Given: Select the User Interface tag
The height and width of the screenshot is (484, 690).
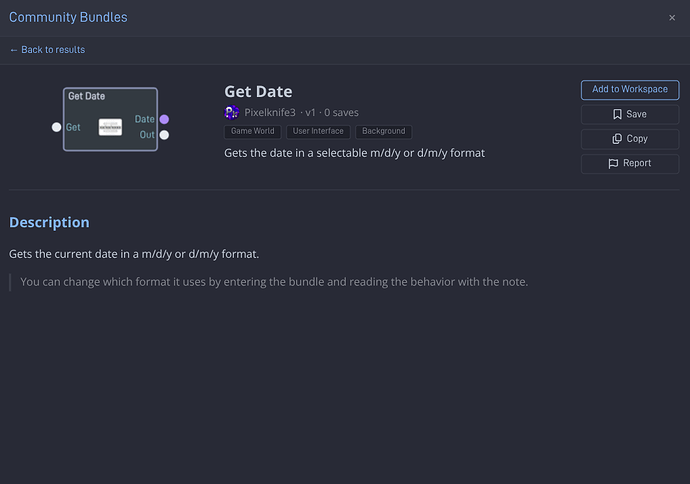Looking at the screenshot, I should point(318,131).
